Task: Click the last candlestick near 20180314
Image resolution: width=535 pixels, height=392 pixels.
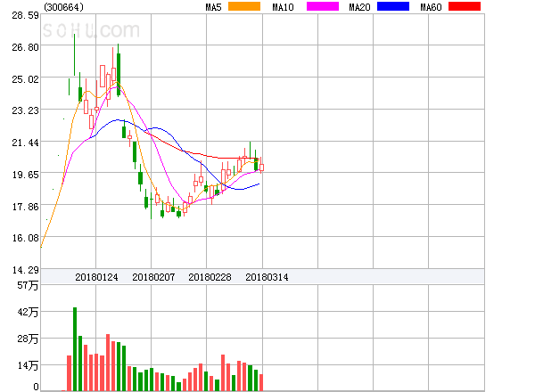Action: [261, 166]
